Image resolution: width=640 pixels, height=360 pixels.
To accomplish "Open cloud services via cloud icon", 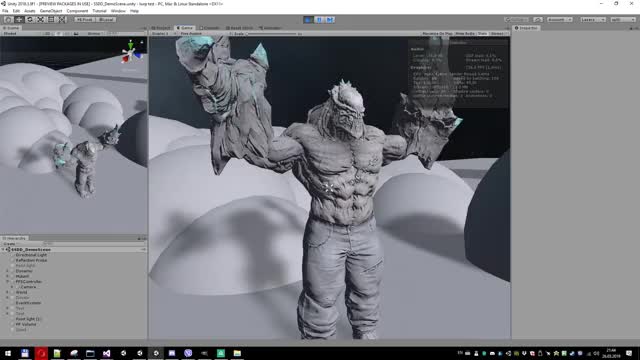I will click(538, 20).
